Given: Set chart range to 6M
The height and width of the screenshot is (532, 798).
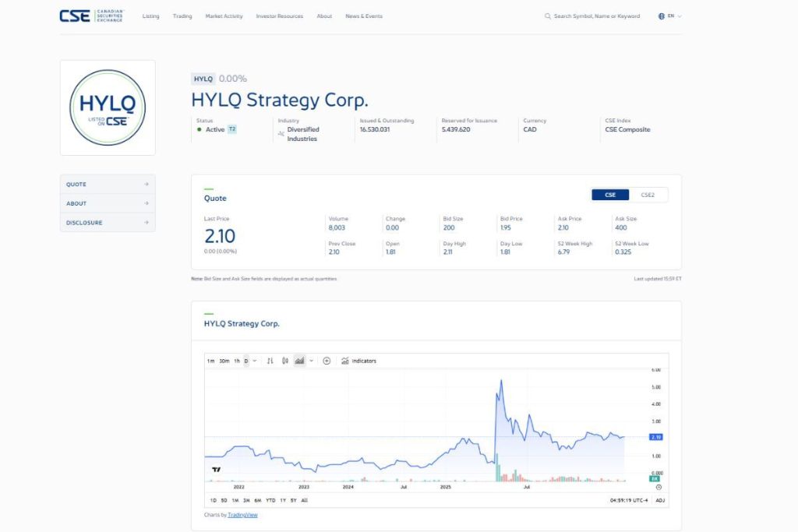Looking at the screenshot, I should tap(257, 501).
